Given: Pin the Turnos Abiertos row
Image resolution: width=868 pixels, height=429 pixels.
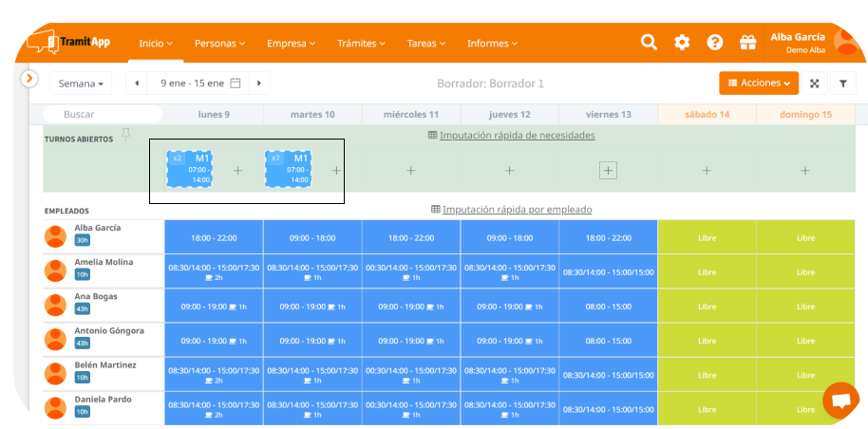Looking at the screenshot, I should click(x=125, y=135).
